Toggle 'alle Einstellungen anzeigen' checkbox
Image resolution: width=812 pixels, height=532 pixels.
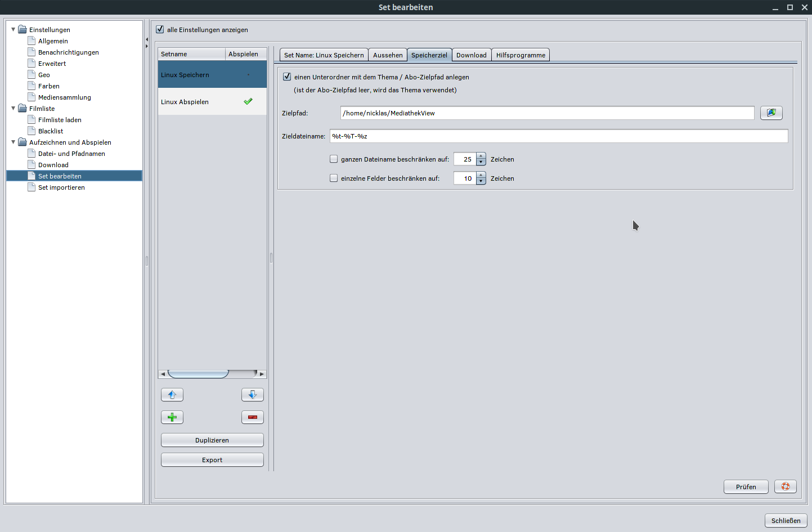point(160,29)
